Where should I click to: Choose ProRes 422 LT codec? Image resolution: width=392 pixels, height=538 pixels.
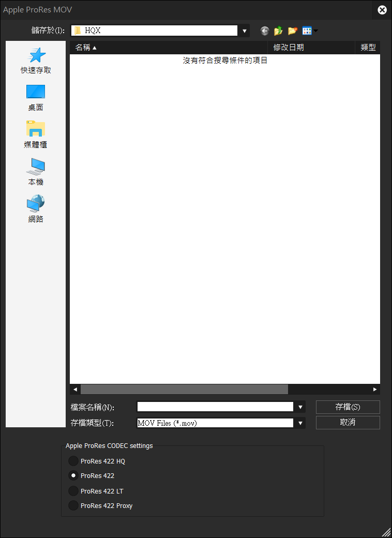pos(96,491)
